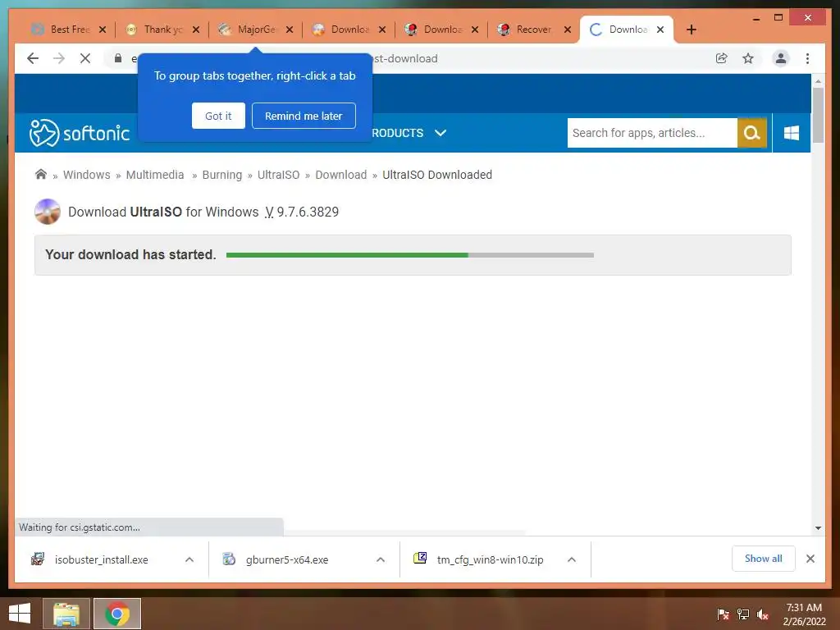Open a new tab
The height and width of the screenshot is (630, 840).
pyautogui.click(x=691, y=30)
